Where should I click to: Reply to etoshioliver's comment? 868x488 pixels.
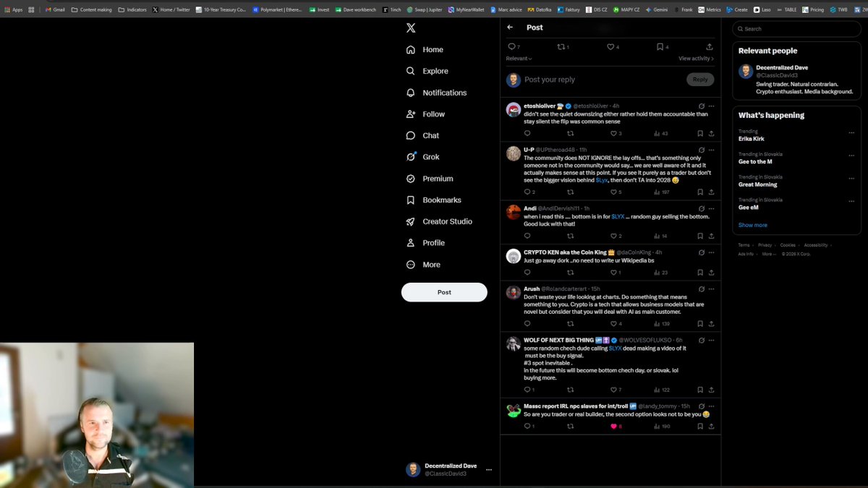coord(527,133)
